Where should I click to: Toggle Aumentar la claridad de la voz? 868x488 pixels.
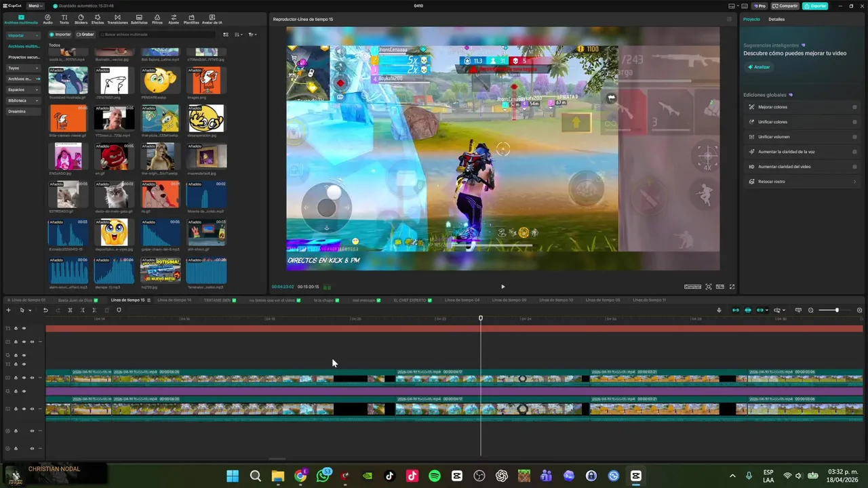(854, 152)
